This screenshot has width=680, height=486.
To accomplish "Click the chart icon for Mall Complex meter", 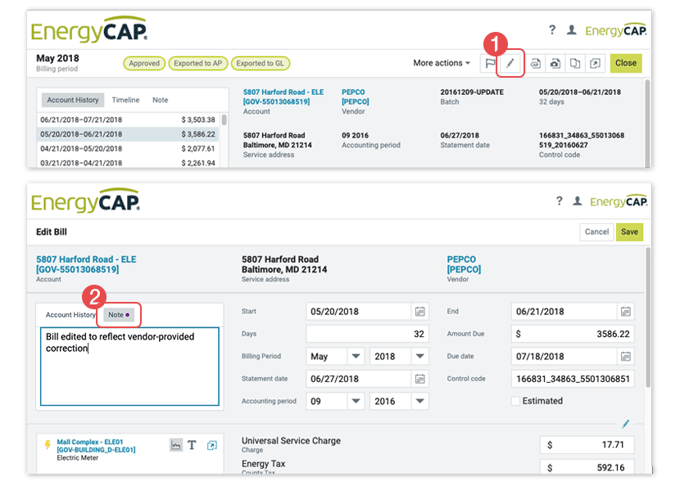I will [x=176, y=445].
